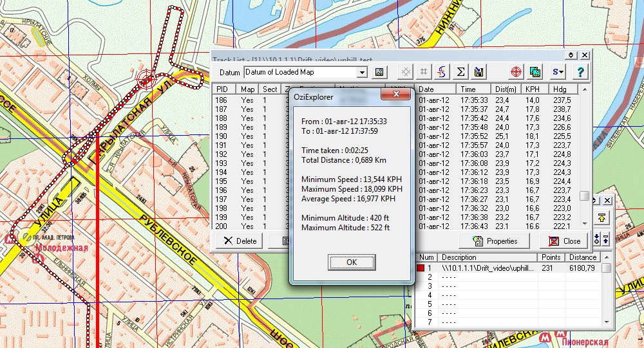The width and height of the screenshot is (644, 348).
Task: Close the track control panel with its X
Action: point(607,200)
